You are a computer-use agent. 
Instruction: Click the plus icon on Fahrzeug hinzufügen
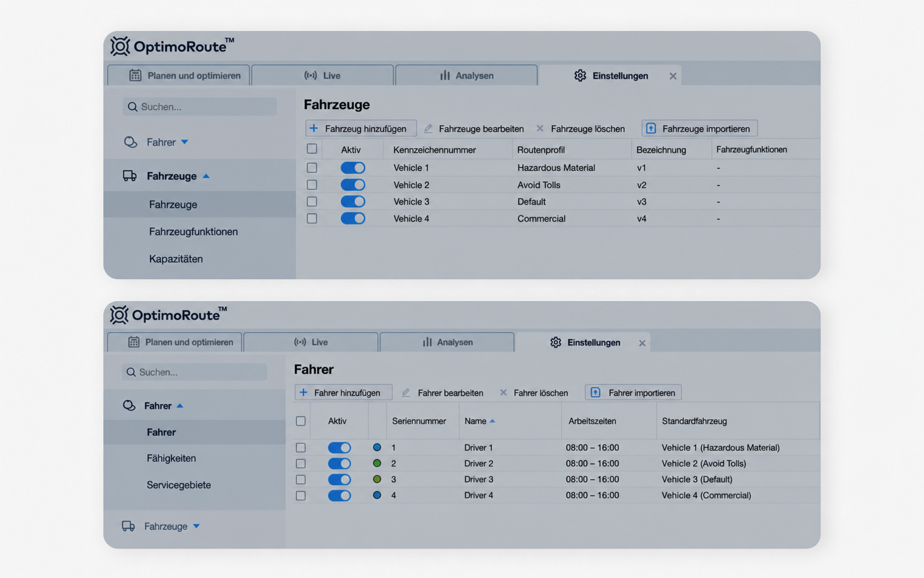pos(314,128)
